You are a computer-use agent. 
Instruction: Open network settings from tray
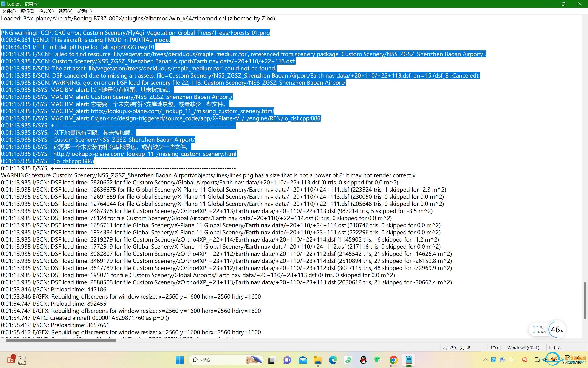click(x=537, y=360)
